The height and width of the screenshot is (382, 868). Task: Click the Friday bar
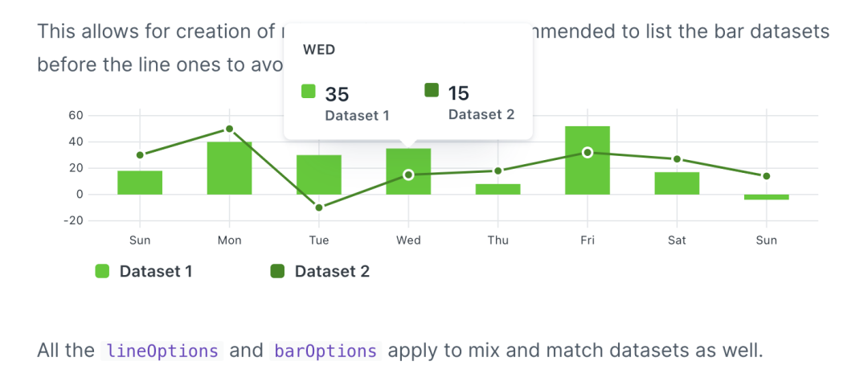coord(588,161)
